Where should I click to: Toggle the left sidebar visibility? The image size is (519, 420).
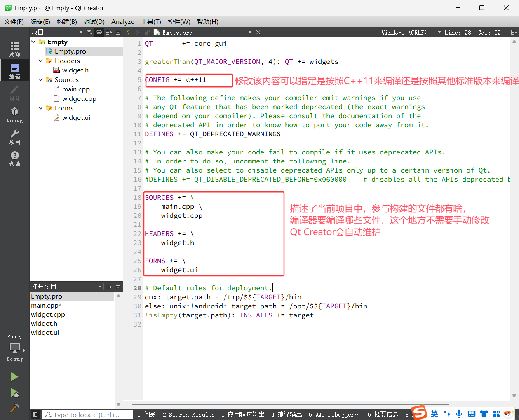[x=35, y=414]
